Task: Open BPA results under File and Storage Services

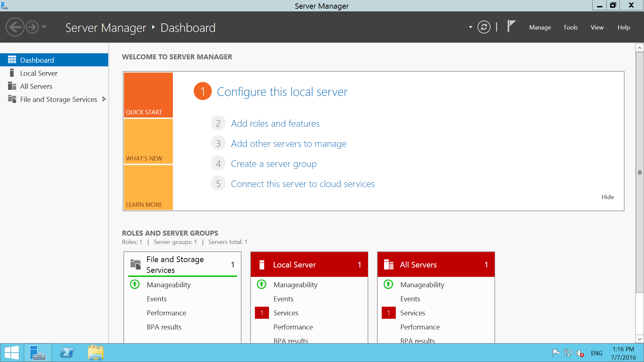Action: pos(164,327)
